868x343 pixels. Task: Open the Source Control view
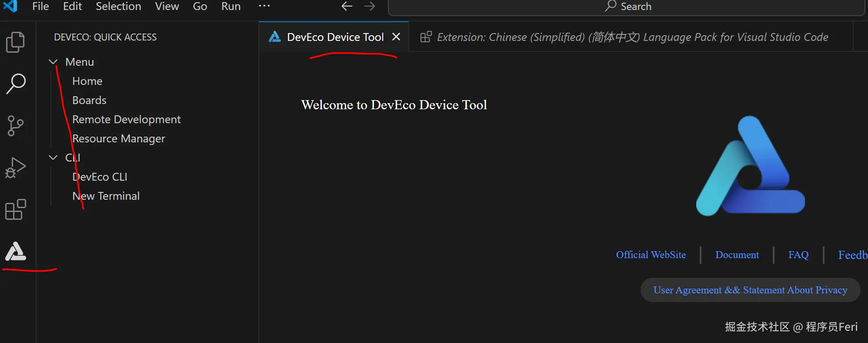(16, 126)
